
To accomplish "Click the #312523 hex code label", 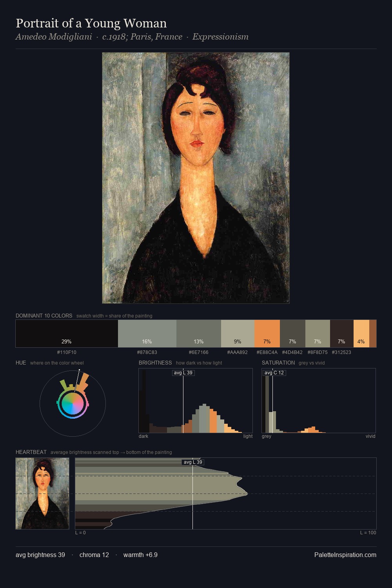I will (x=341, y=352).
